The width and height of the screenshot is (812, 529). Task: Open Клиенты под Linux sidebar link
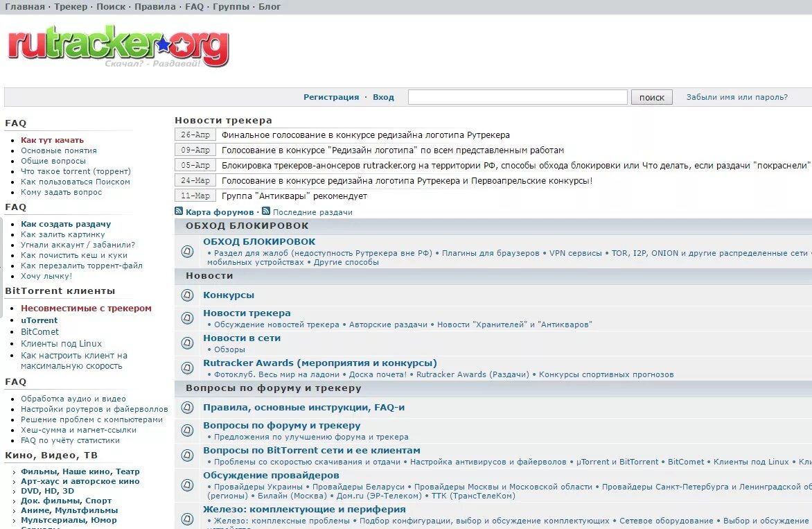[x=61, y=343]
